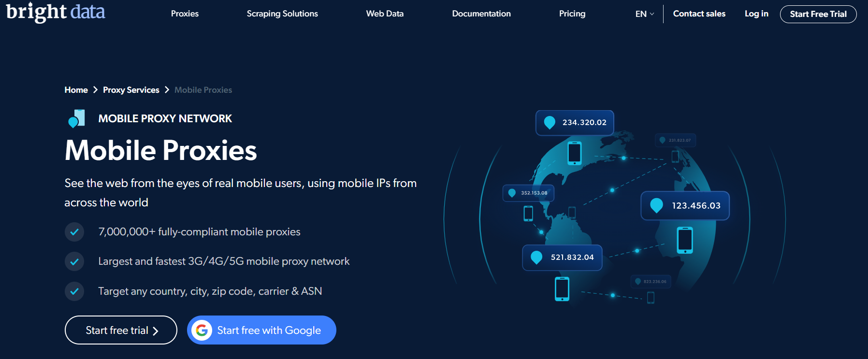Go to Home breadcrumb
The image size is (868, 359).
76,90
